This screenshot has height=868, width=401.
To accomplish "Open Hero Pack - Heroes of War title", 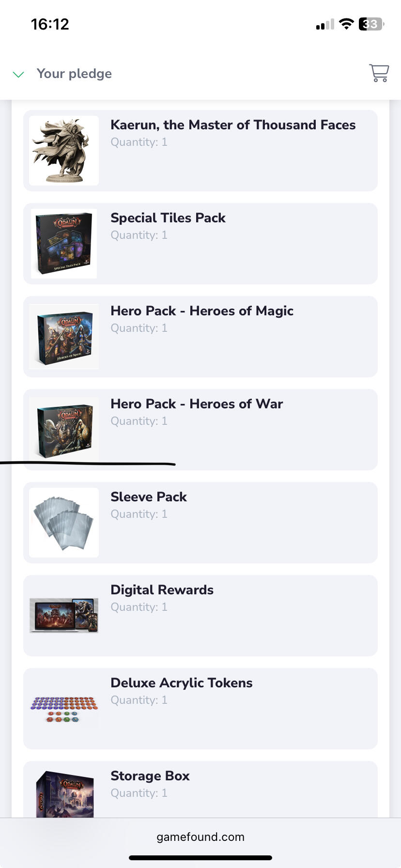I will [197, 404].
